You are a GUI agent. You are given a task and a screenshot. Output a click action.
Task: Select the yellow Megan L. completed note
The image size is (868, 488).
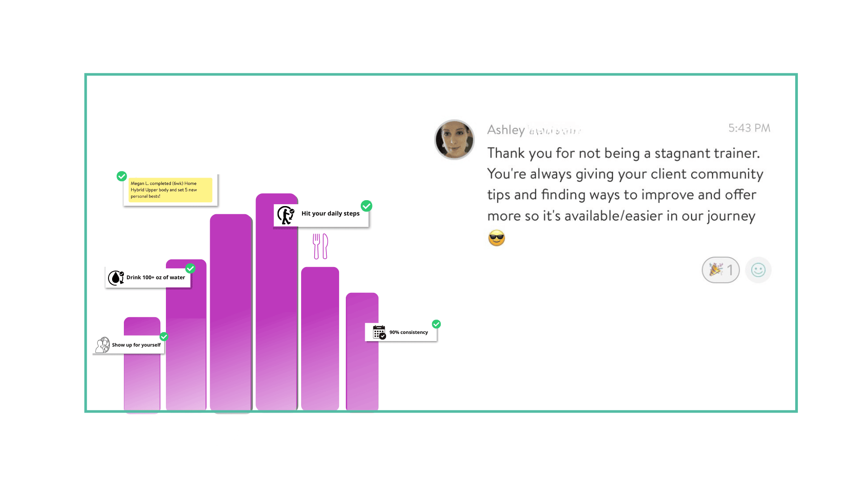pyautogui.click(x=170, y=190)
